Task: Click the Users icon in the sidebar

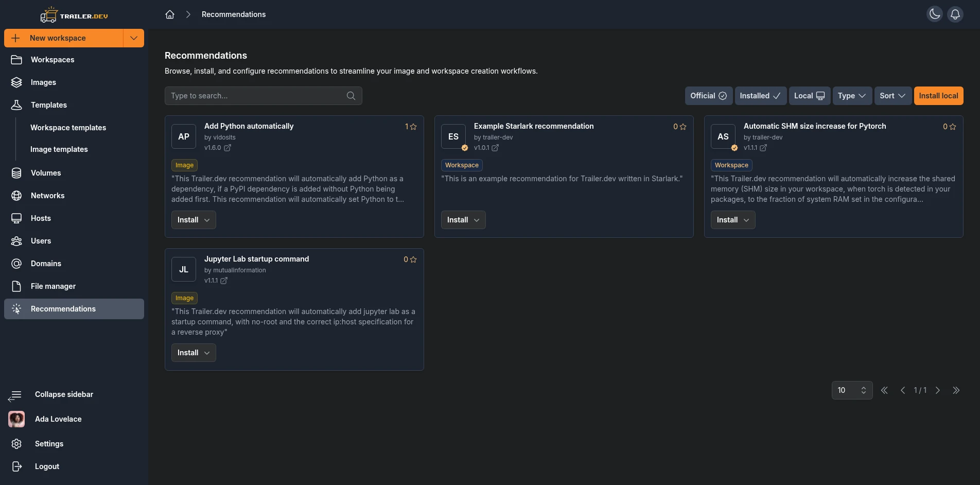Action: point(16,241)
